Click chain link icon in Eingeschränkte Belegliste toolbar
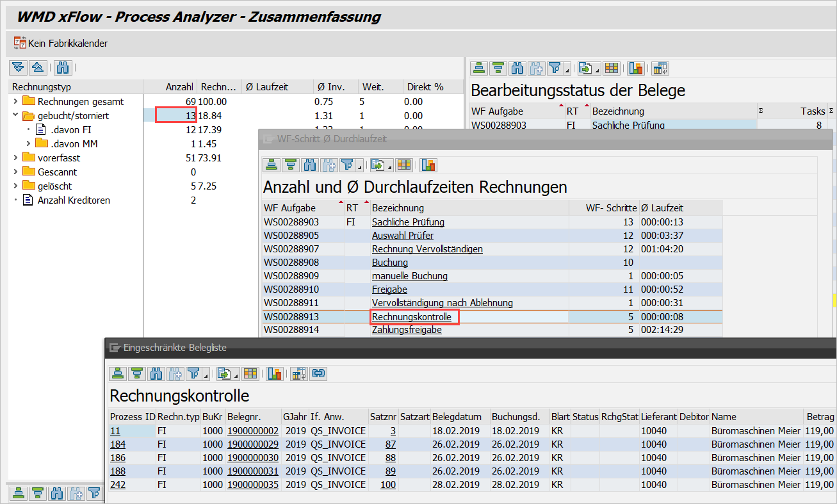The width and height of the screenshot is (837, 504). tap(318, 373)
